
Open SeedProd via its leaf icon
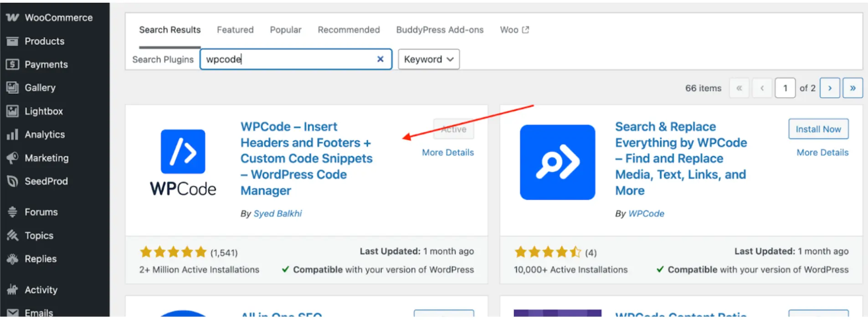pos(12,181)
